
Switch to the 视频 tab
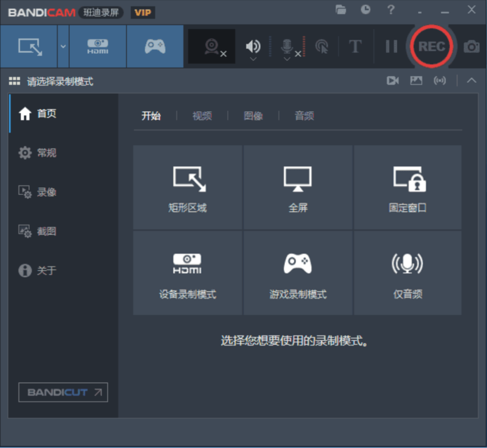[x=202, y=116]
